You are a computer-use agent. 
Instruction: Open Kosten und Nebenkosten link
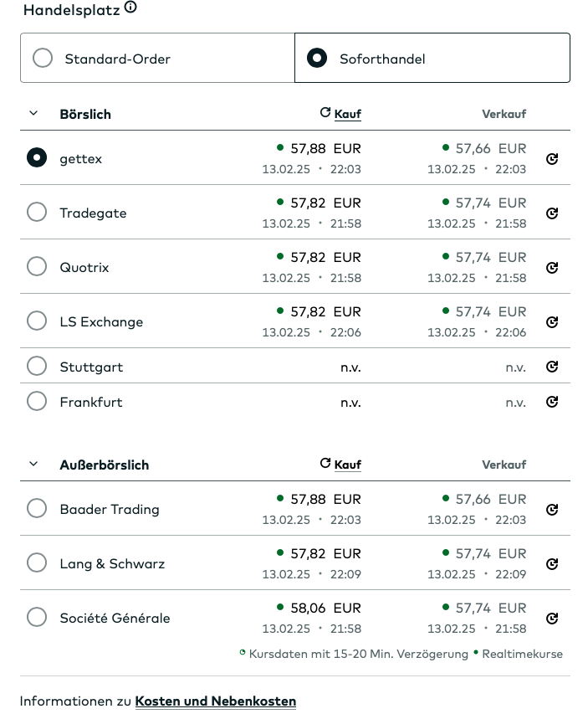tap(215, 701)
